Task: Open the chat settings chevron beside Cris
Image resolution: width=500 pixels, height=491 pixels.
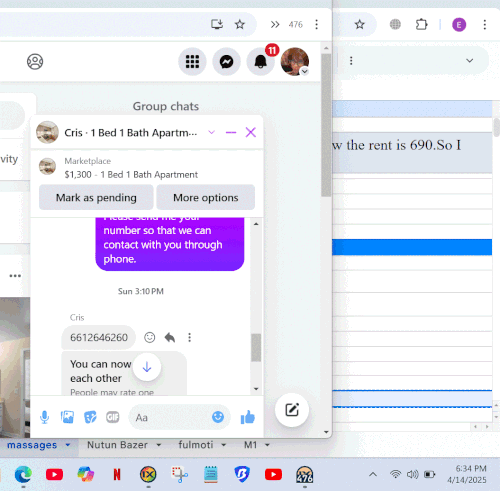Action: pyautogui.click(x=211, y=132)
